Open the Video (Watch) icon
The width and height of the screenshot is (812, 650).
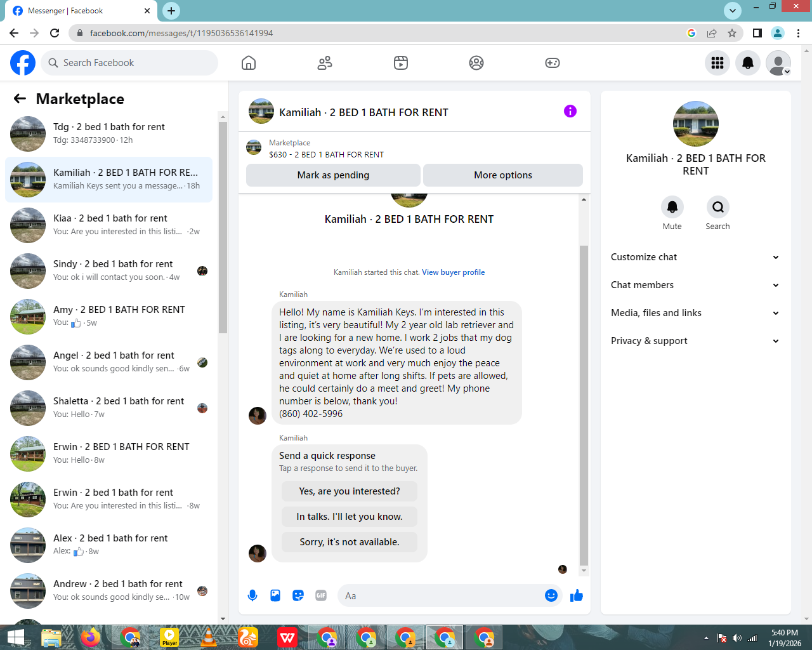[x=401, y=63]
